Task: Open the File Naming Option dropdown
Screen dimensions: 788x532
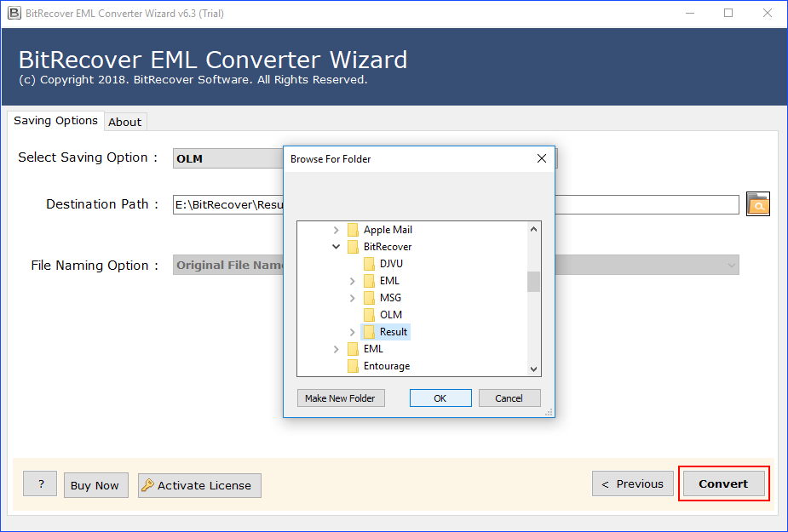Action: (730, 266)
